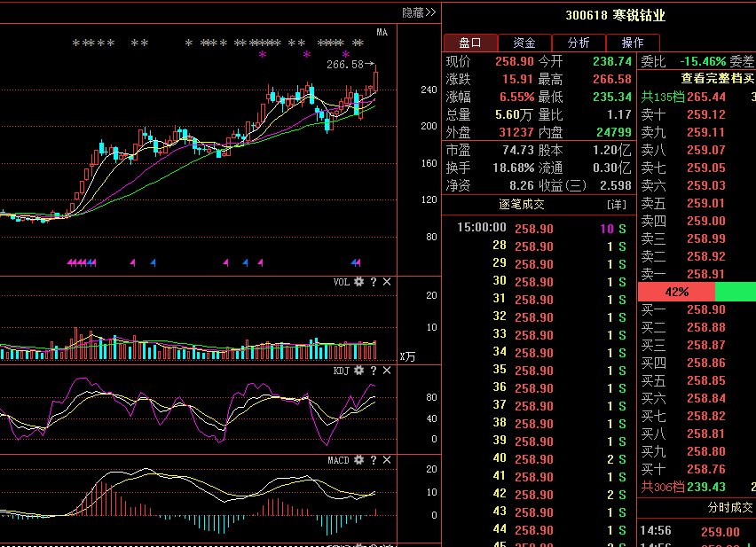
Task: Close the MACD indicator panel
Action: (387, 460)
